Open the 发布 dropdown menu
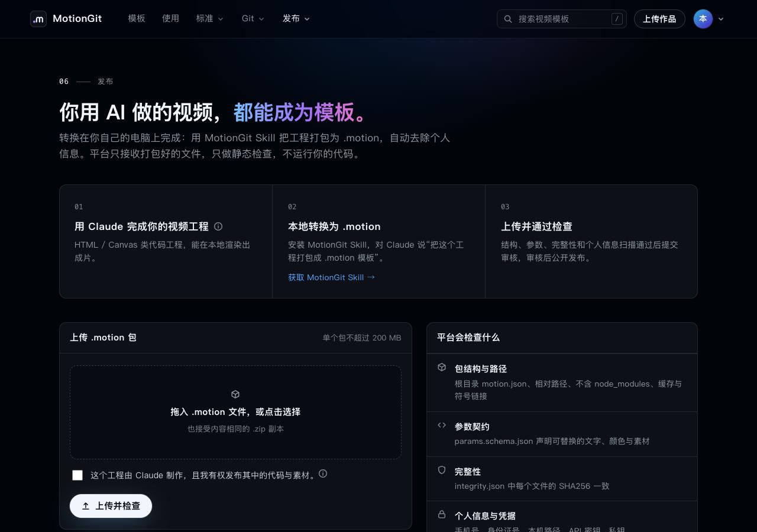This screenshot has width=757, height=532. point(296,19)
